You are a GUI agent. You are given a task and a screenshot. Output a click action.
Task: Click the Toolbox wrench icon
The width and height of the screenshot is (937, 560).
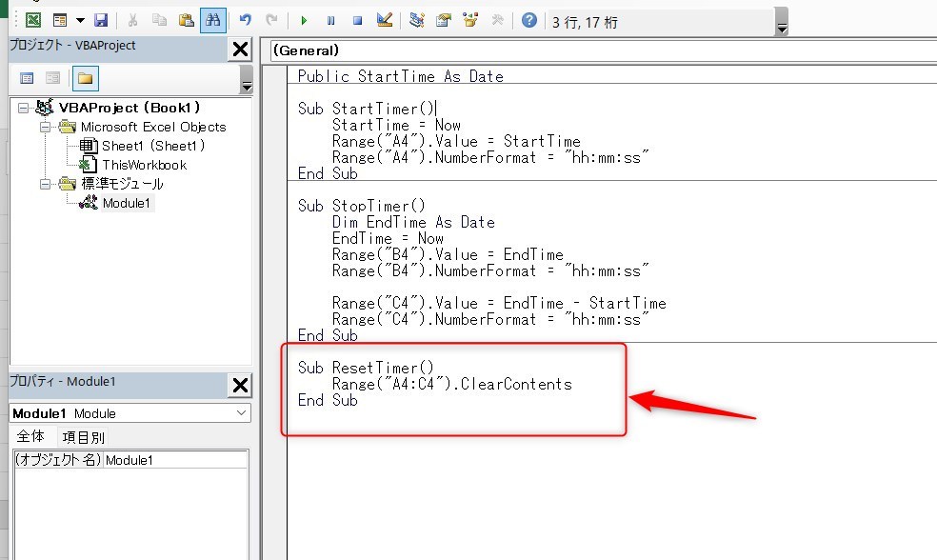[497, 20]
